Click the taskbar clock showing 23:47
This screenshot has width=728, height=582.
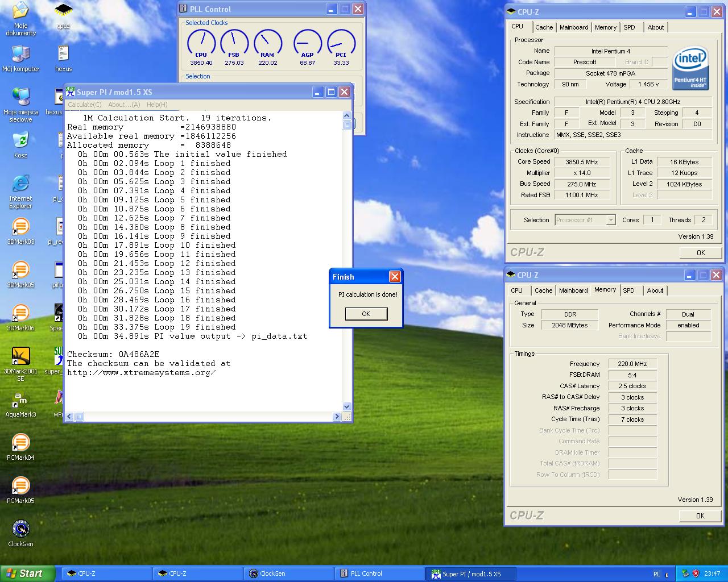click(712, 574)
